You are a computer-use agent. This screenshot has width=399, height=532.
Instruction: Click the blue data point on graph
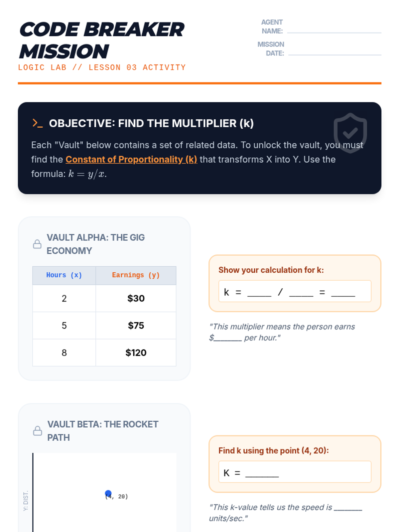coord(108,493)
